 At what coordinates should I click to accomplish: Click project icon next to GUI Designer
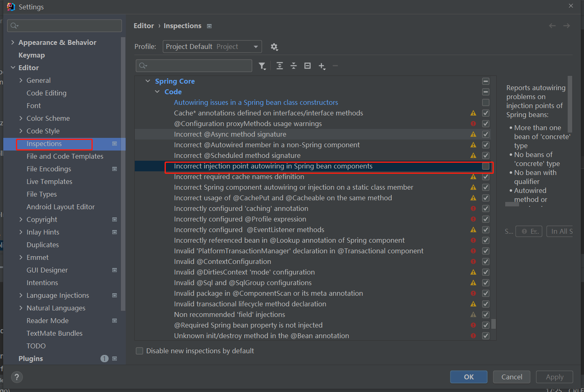[x=114, y=270]
